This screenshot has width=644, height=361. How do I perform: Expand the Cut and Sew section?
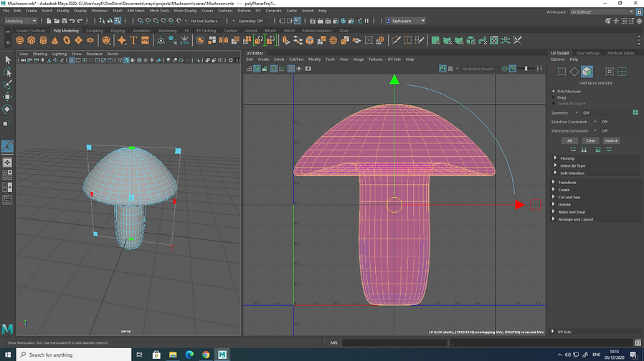pyautogui.click(x=569, y=197)
